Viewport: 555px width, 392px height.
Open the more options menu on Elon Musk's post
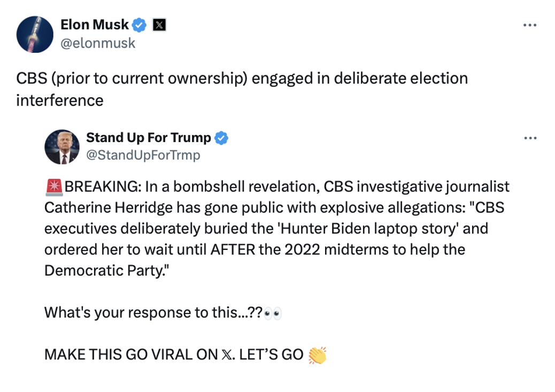pyautogui.click(x=529, y=25)
